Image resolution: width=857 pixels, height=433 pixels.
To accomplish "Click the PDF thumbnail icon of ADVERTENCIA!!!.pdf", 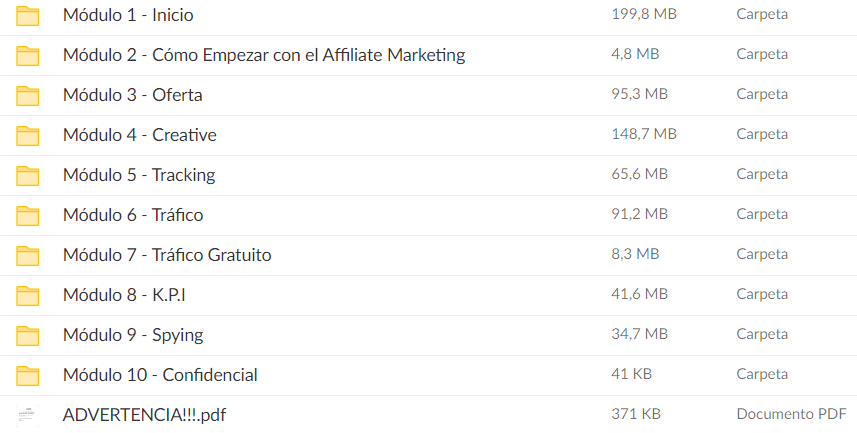I will [x=28, y=414].
